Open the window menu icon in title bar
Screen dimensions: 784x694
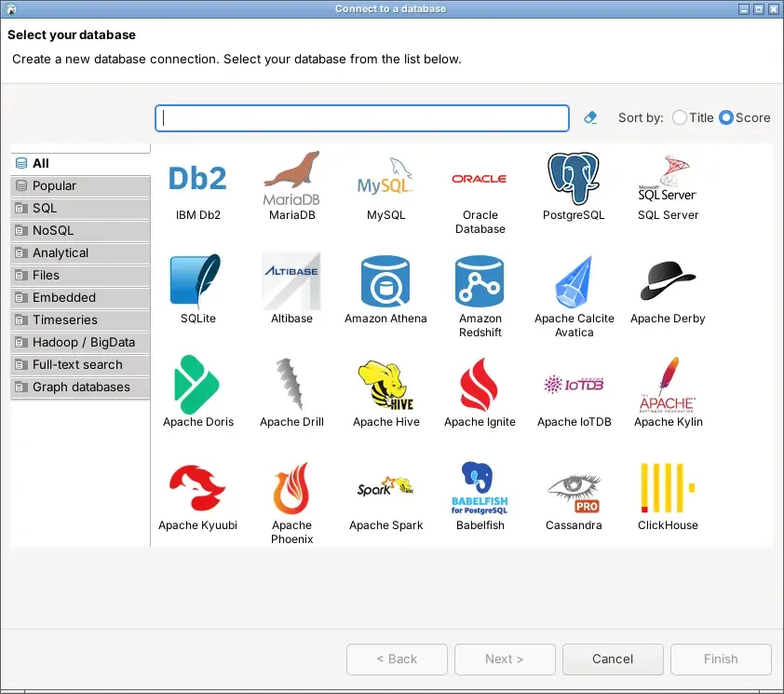tap(11, 9)
